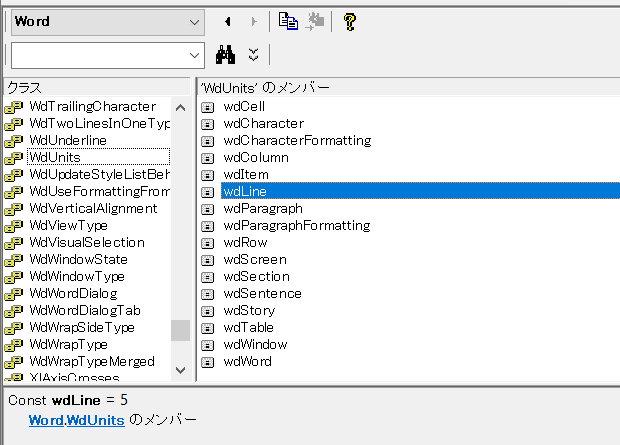Select the WdUnderline class
620x445 pixels.
68,140
